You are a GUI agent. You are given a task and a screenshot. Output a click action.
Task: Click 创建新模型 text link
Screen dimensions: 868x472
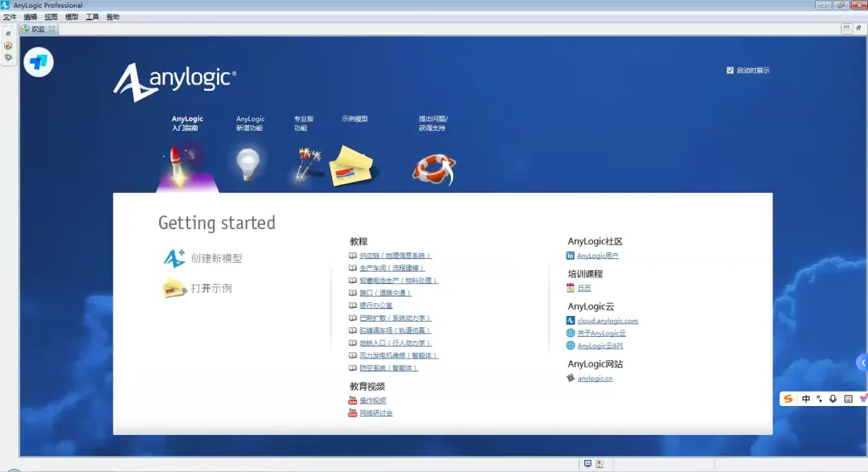pos(216,258)
